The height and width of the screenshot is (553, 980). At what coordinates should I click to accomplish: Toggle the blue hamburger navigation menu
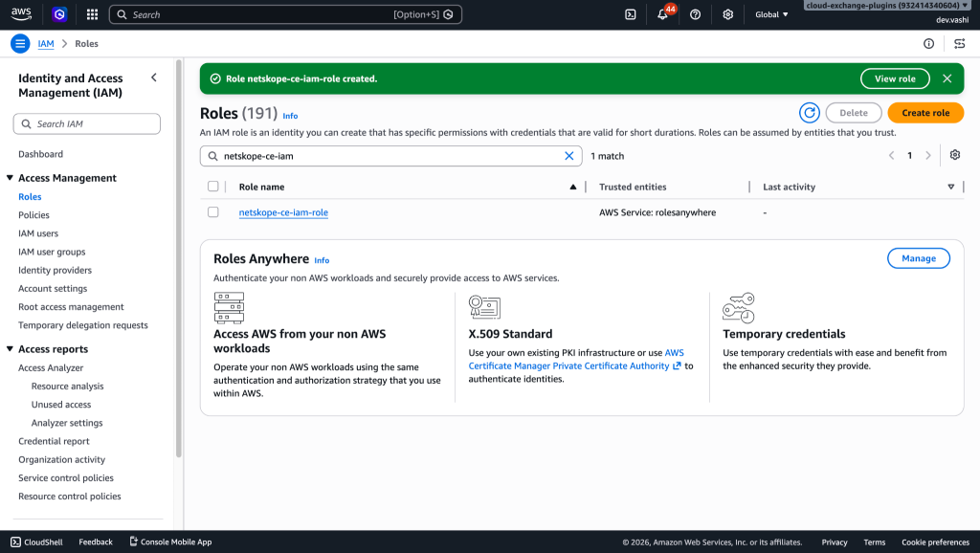tap(20, 44)
